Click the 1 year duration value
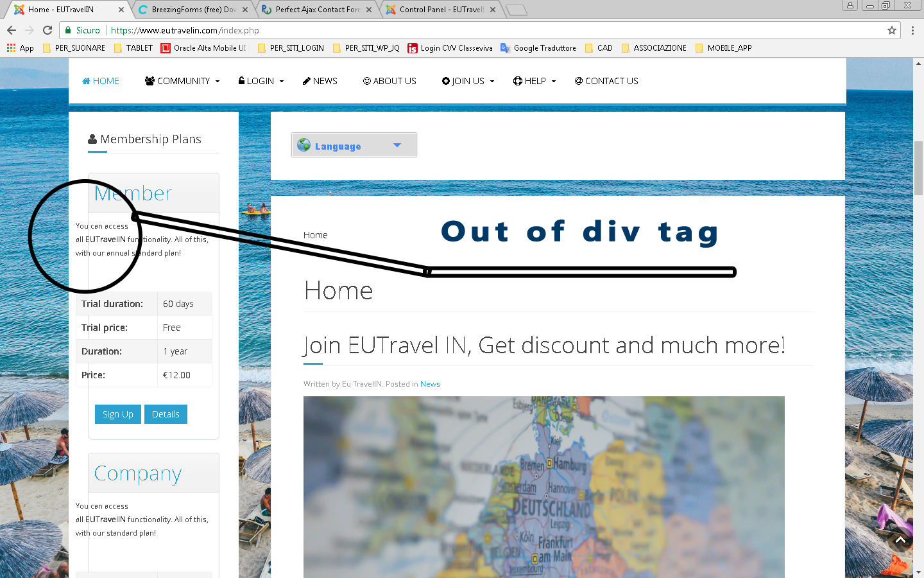The image size is (924, 578). coord(175,351)
